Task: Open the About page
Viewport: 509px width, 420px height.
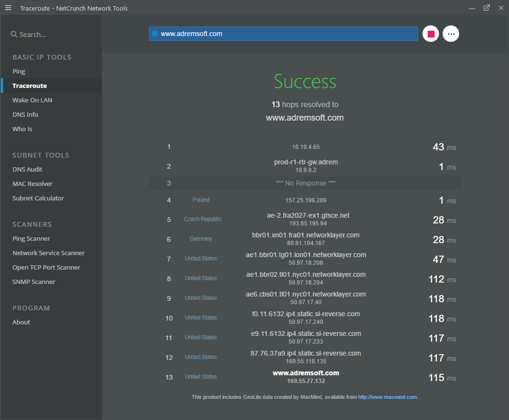Action: point(21,322)
